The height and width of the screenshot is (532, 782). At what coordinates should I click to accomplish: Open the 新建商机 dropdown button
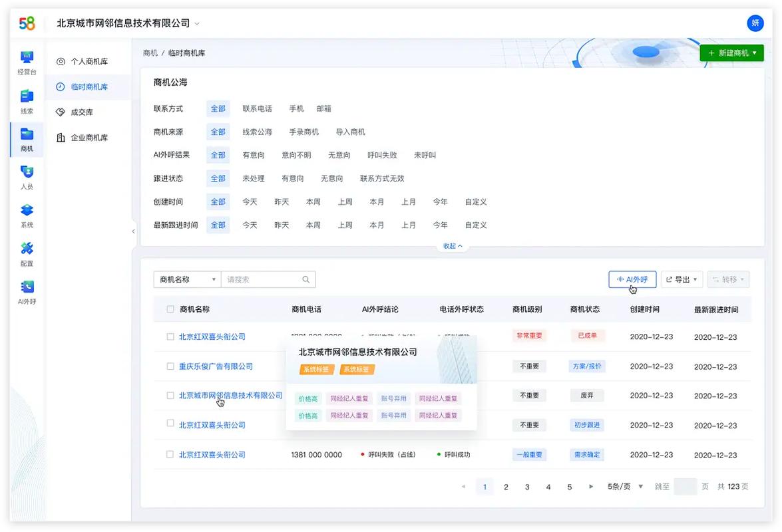tap(731, 53)
